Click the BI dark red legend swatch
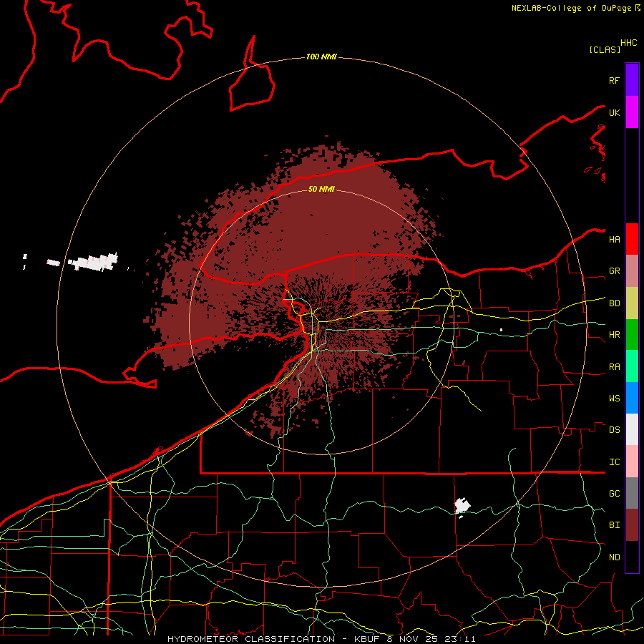This screenshot has height=644, width=644. pyautogui.click(x=632, y=525)
